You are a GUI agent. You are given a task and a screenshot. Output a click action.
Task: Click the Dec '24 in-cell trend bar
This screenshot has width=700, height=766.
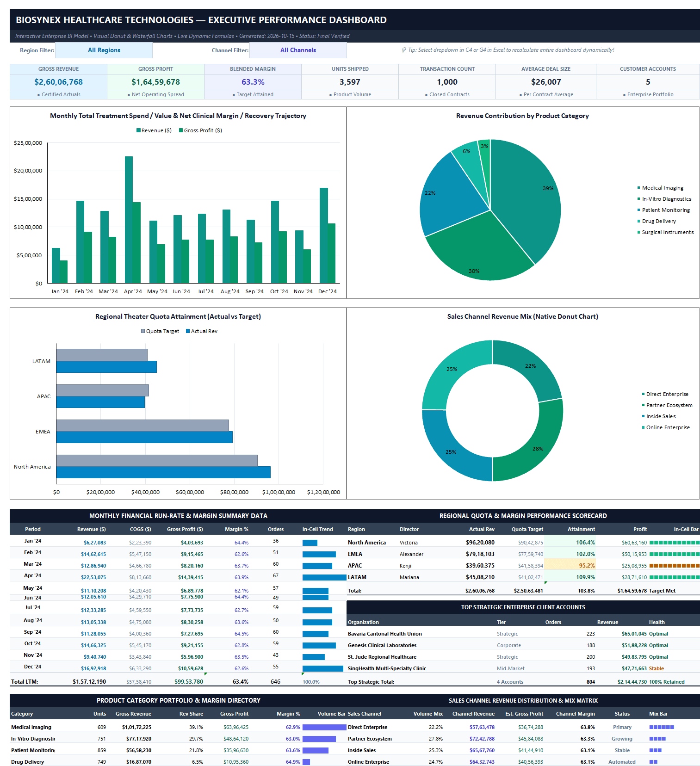323,668
